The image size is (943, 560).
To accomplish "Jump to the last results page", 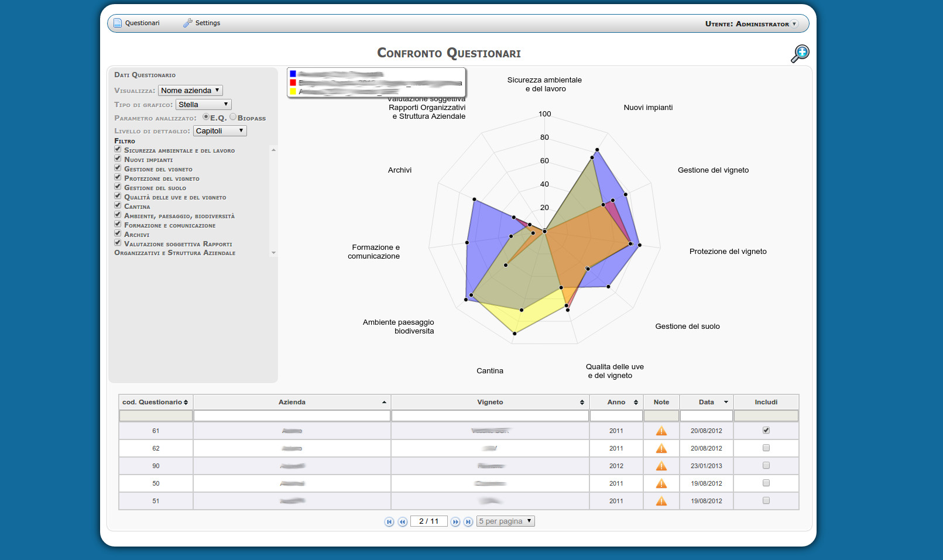I will pos(468,521).
